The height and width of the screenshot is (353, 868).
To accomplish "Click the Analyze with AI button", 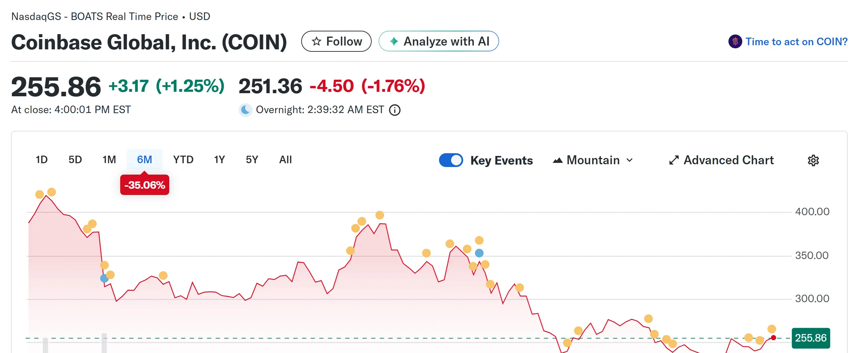I will pyautogui.click(x=439, y=41).
